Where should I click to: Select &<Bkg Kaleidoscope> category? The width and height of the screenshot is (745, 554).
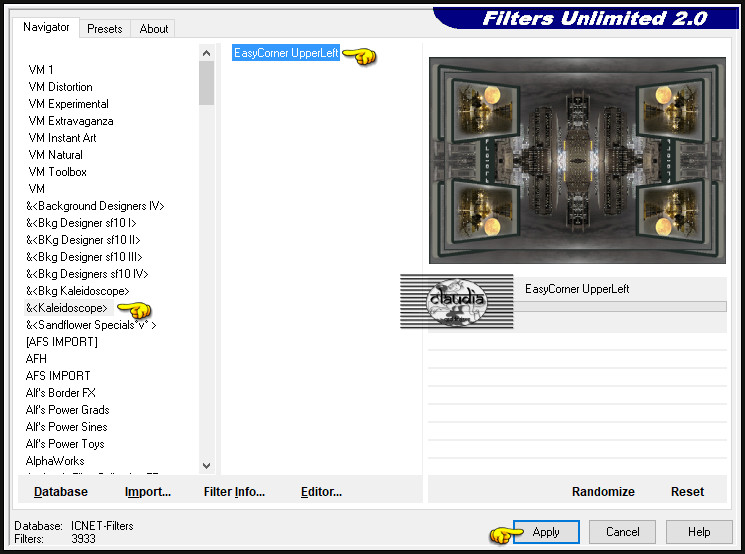77,291
